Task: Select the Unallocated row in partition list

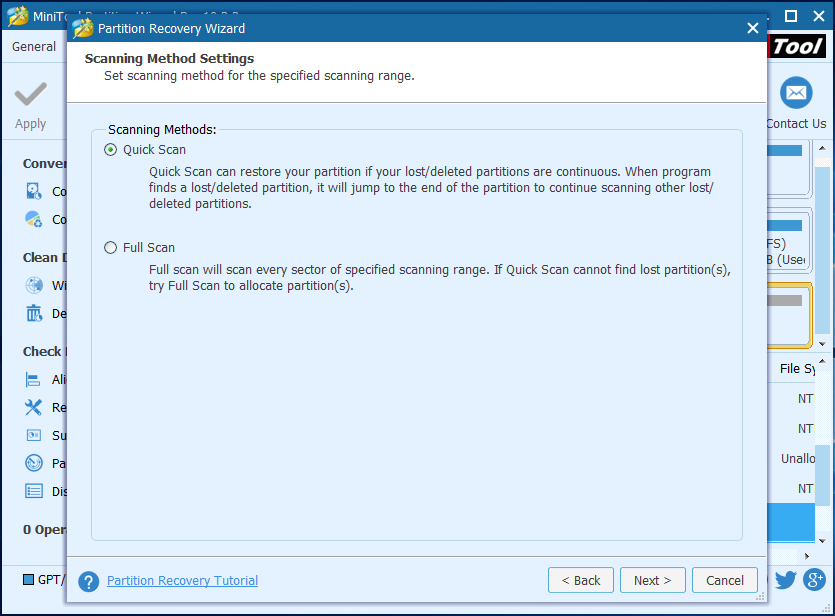Action: pos(791,458)
